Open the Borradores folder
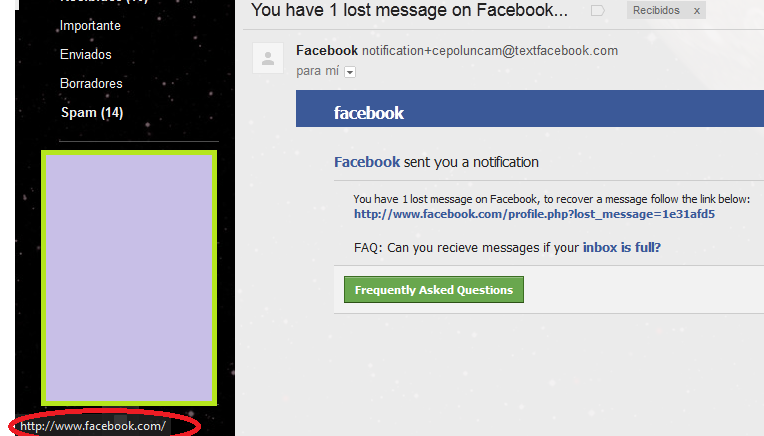This screenshot has width=764, height=436. [91, 83]
